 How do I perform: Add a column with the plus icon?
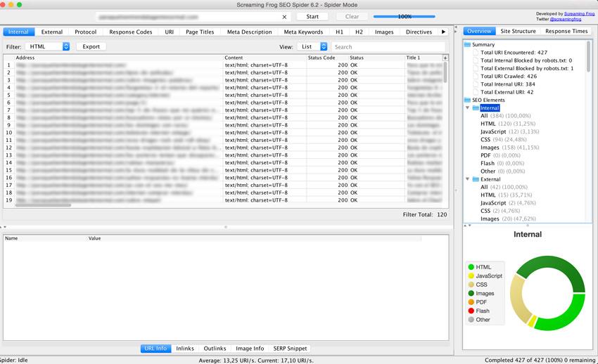pyautogui.click(x=445, y=58)
